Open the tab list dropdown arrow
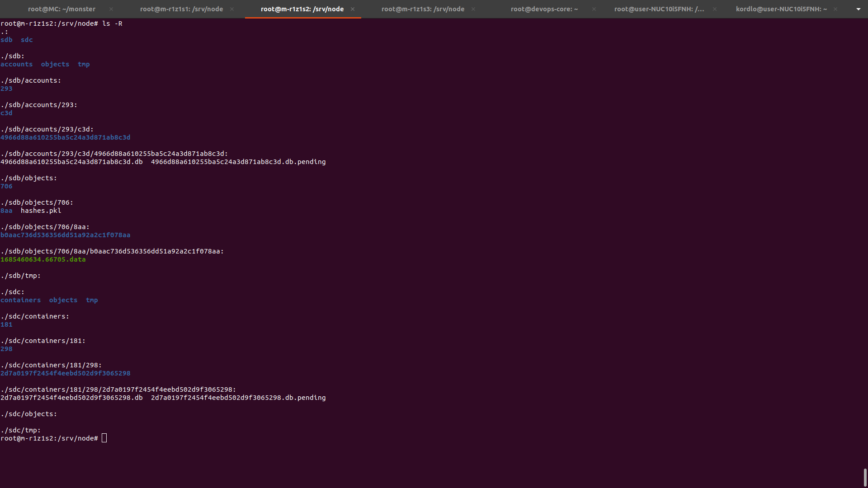This screenshot has width=868, height=488. pyautogui.click(x=858, y=9)
